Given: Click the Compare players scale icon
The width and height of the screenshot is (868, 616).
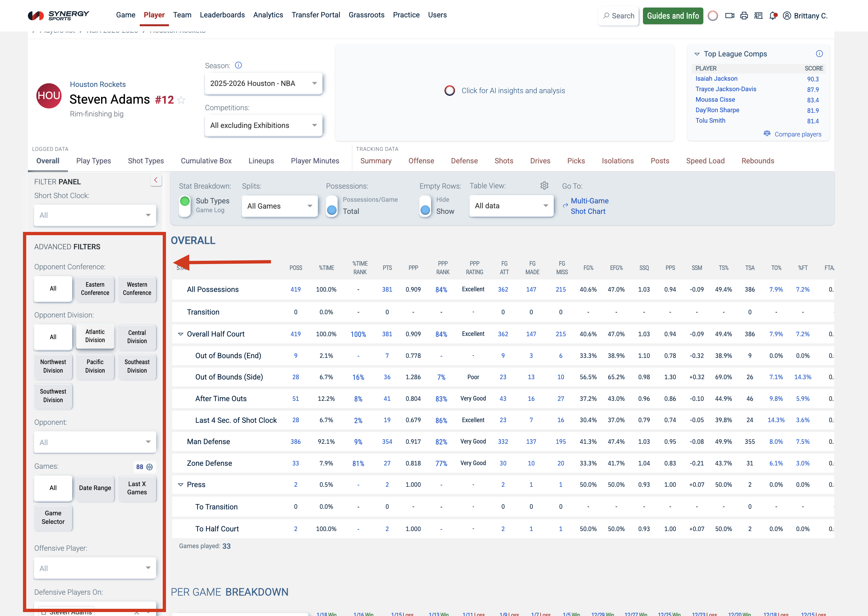Looking at the screenshot, I should [x=767, y=133].
